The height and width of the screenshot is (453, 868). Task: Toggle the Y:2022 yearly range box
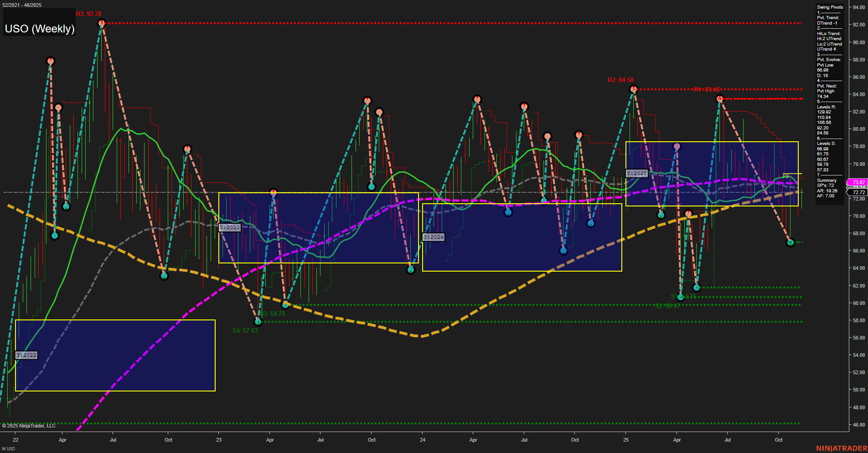click(x=26, y=355)
